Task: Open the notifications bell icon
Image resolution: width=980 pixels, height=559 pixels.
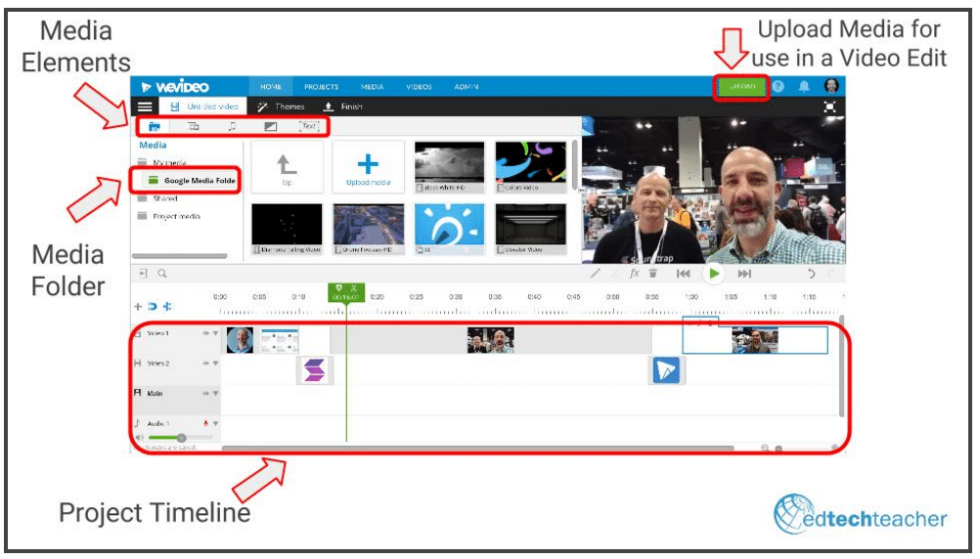Action: 804,86
